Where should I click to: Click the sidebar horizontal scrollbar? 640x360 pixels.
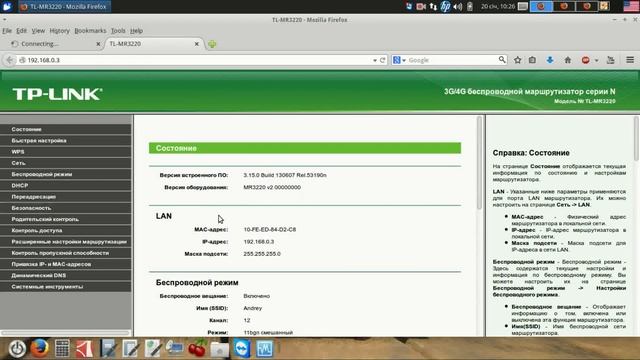pyautogui.click(x=65, y=333)
